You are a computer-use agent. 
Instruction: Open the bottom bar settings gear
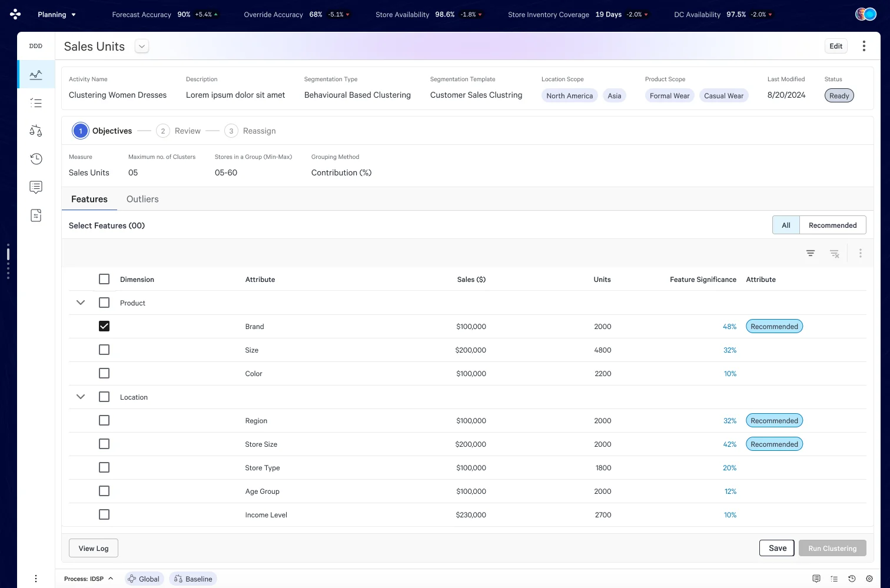pos(869,579)
